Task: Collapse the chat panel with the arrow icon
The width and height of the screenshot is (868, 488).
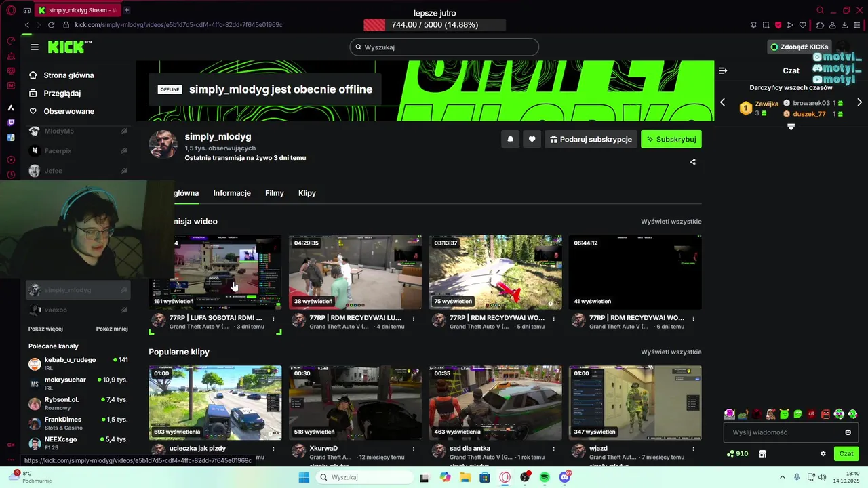Action: coord(723,70)
